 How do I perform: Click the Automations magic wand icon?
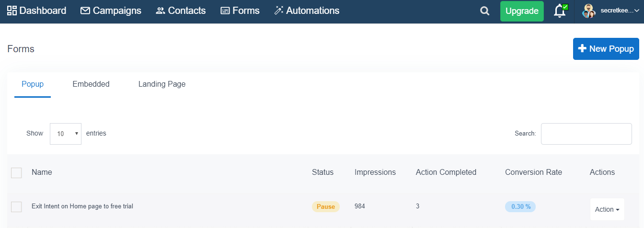click(279, 11)
